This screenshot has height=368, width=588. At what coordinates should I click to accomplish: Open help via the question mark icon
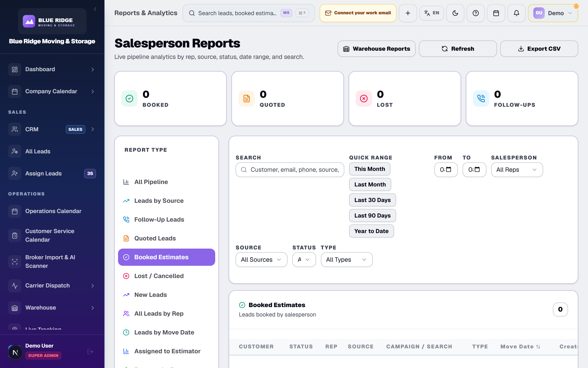(476, 13)
